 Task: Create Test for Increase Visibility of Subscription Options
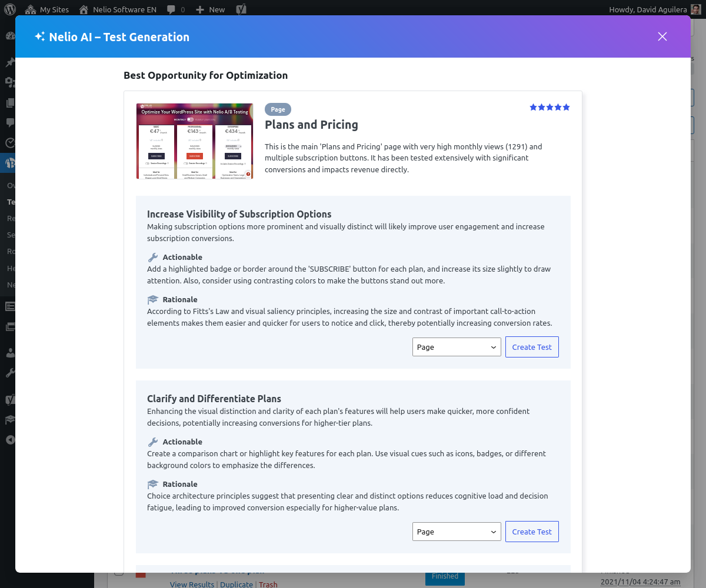(x=532, y=347)
